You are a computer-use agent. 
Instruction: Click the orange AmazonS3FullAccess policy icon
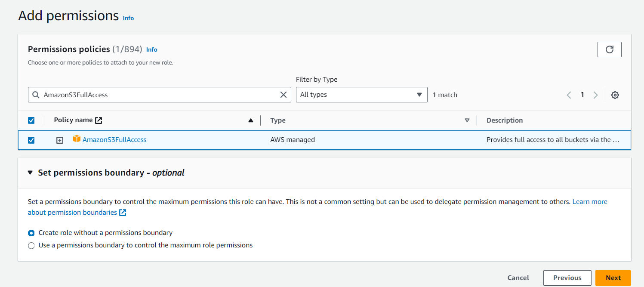point(77,139)
